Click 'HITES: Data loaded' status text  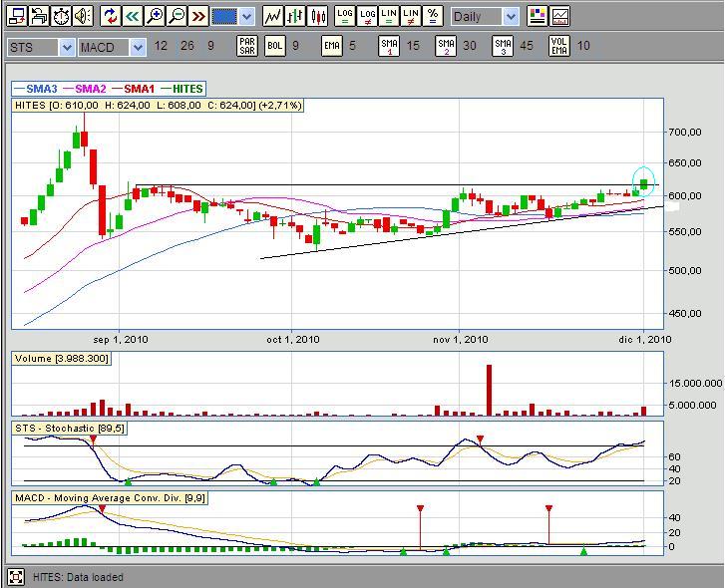(x=78, y=577)
